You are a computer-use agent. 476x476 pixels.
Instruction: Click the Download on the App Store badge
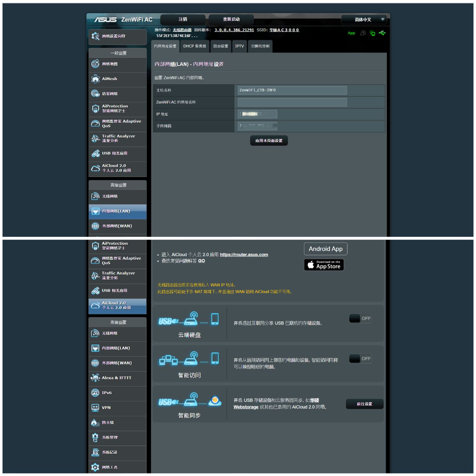324,265
